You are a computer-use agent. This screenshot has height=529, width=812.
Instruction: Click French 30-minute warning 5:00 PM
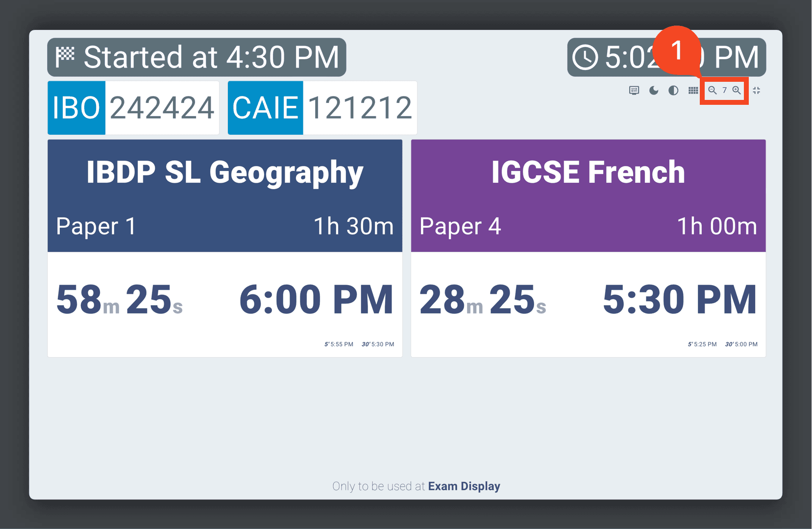point(741,344)
